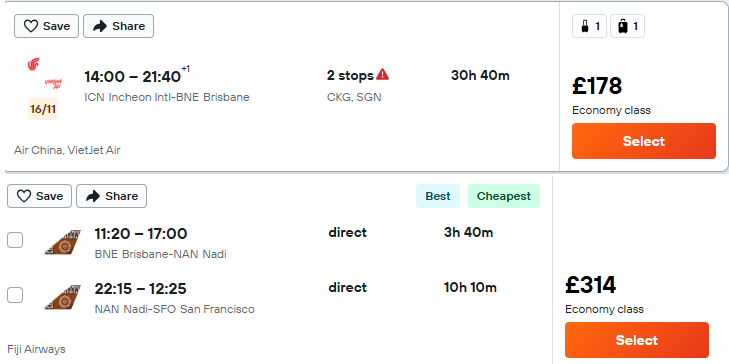Select the £314 Fiji Airways flight
This screenshot has width=729, height=364.
636,340
